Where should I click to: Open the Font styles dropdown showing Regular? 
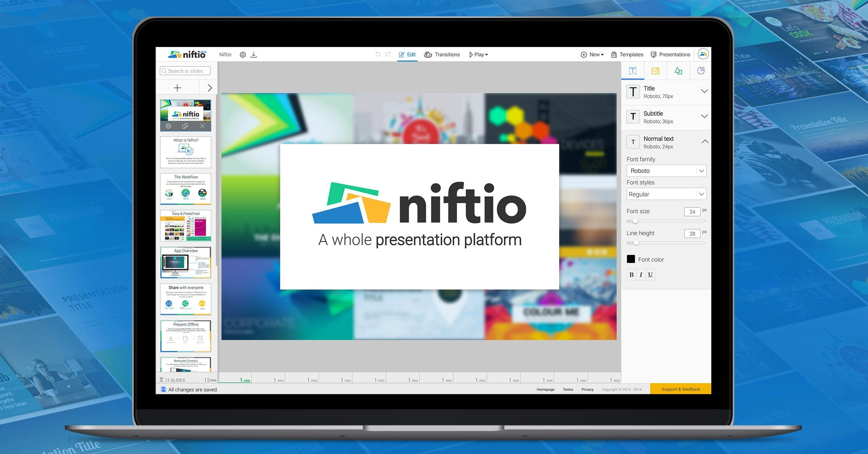pos(666,194)
